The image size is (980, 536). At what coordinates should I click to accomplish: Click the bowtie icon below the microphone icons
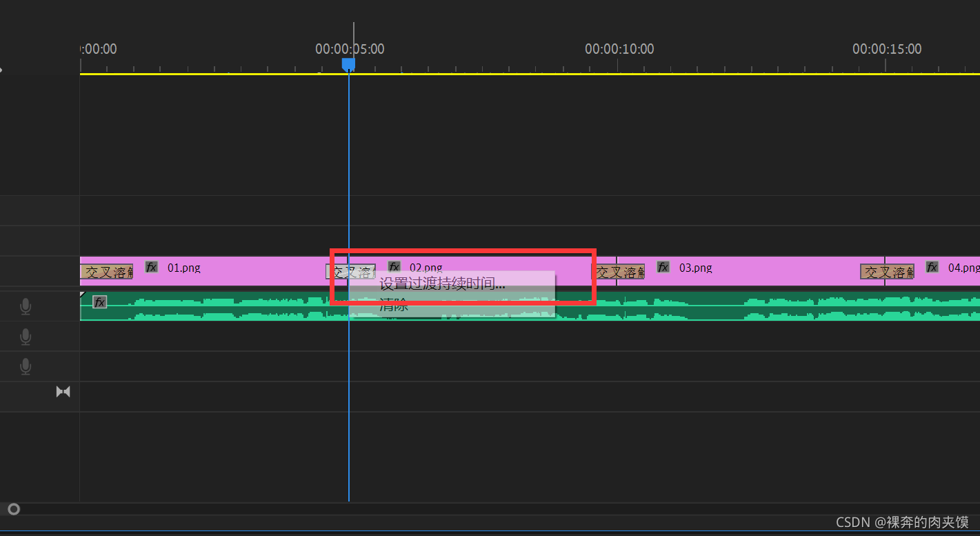(63, 392)
